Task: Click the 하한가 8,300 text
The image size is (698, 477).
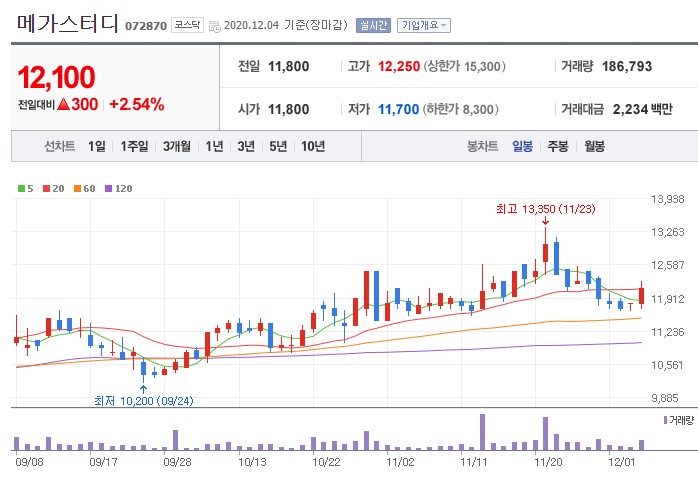Action: [461, 109]
